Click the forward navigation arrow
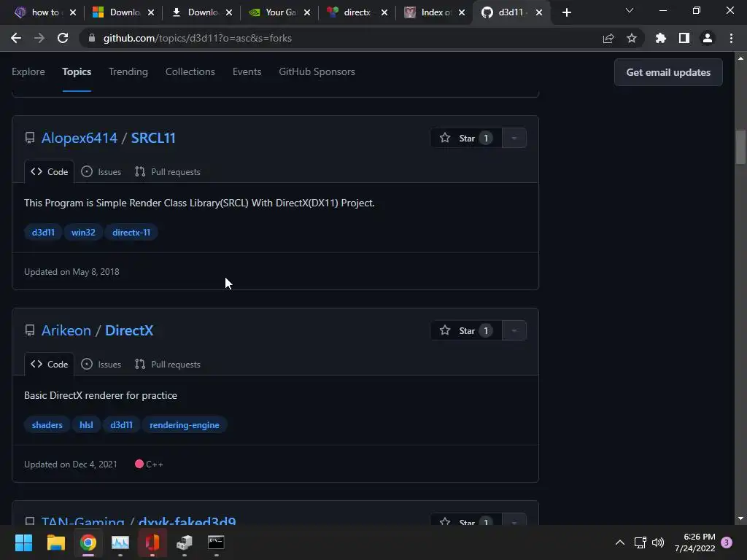 (39, 38)
